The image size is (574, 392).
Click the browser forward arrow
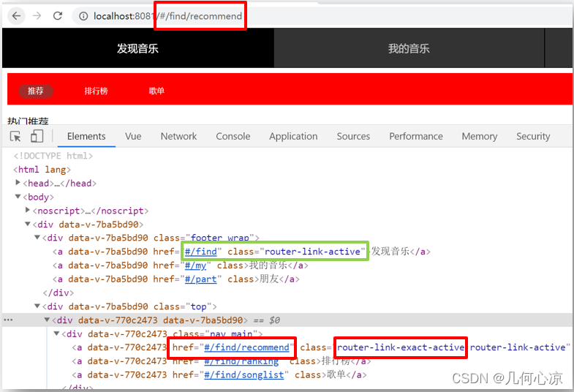(x=37, y=16)
